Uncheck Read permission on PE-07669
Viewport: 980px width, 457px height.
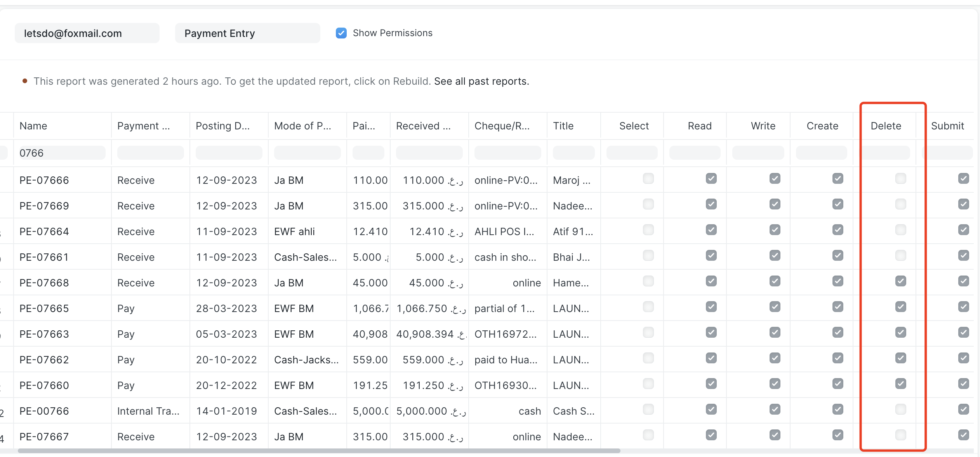[711, 204]
